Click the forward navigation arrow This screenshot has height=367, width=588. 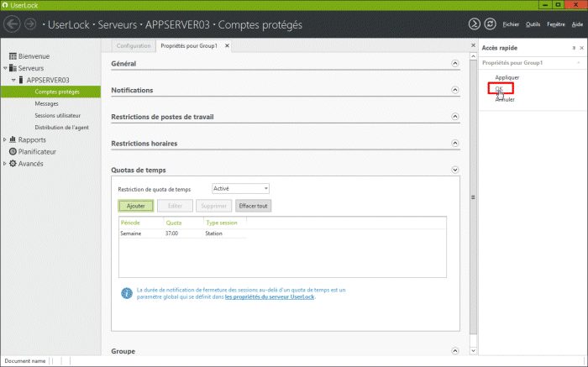click(30, 24)
